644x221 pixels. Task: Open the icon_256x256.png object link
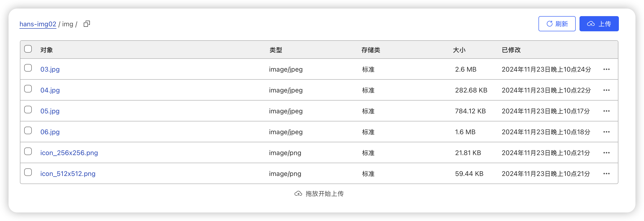69,153
